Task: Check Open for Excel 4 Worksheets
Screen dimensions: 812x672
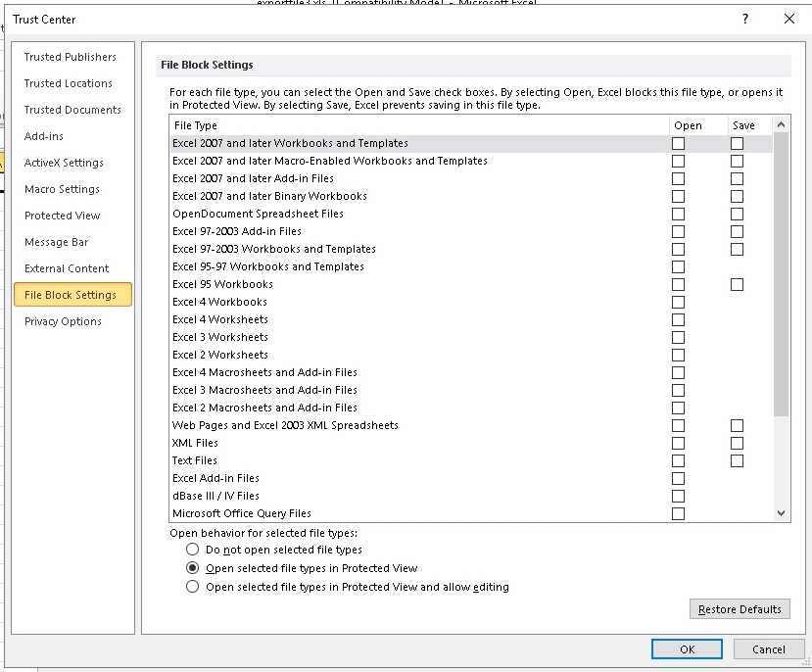Action: tap(678, 319)
